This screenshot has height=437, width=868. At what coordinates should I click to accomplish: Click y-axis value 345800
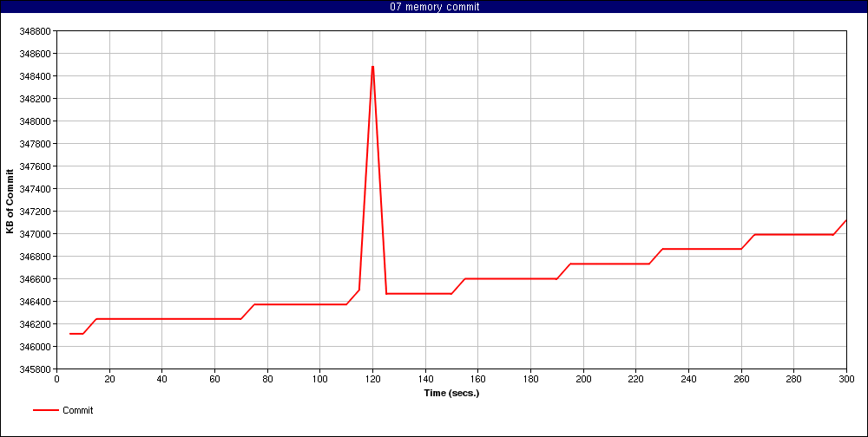[35, 369]
